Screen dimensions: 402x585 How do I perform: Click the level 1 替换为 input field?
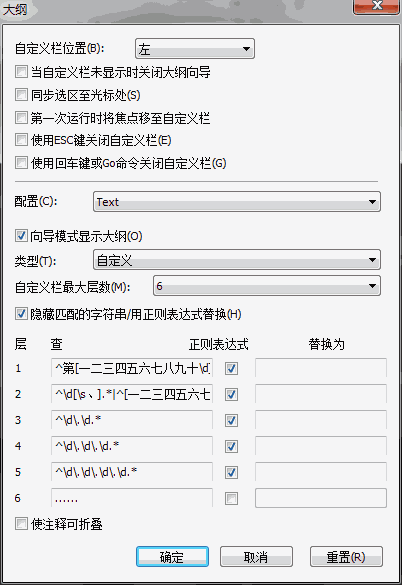point(321,368)
